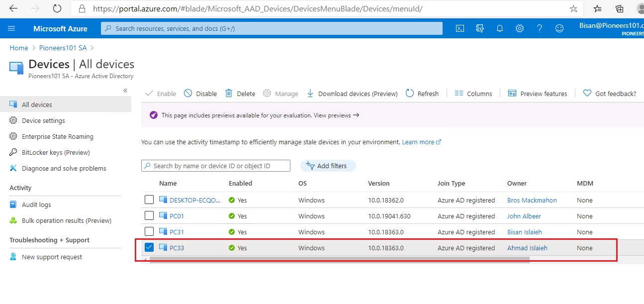The height and width of the screenshot is (304, 644).
Task: Open Preview features
Action: pyautogui.click(x=538, y=94)
